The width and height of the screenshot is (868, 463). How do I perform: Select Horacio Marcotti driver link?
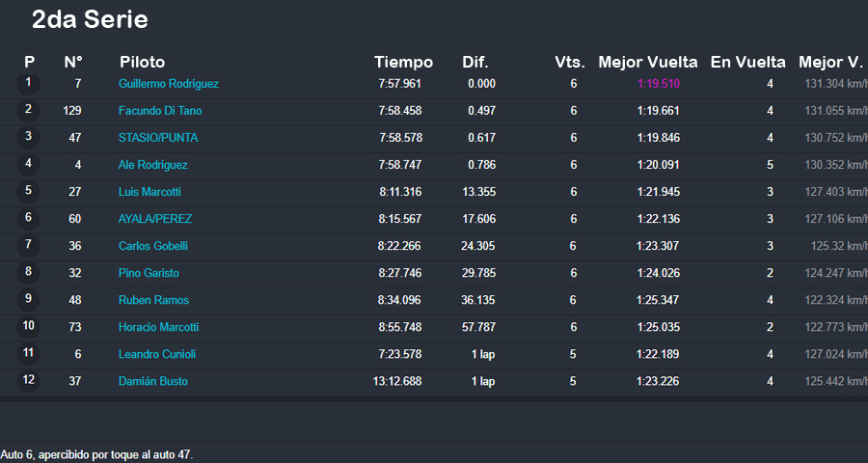[x=158, y=327]
